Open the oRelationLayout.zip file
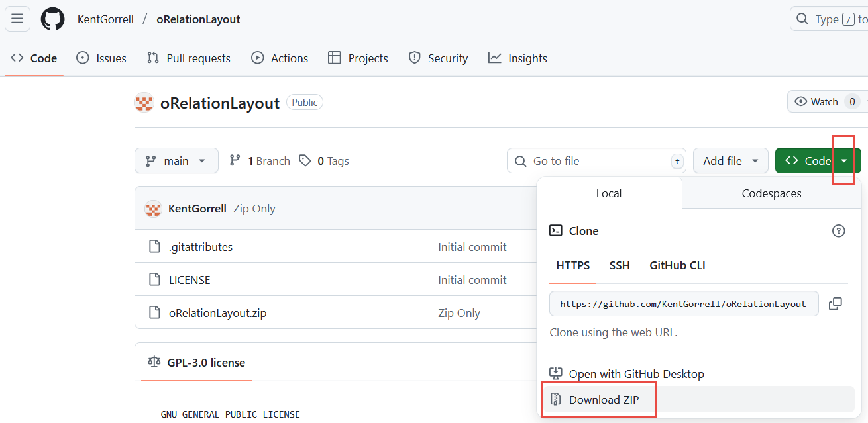The width and height of the screenshot is (868, 423). pyautogui.click(x=217, y=313)
